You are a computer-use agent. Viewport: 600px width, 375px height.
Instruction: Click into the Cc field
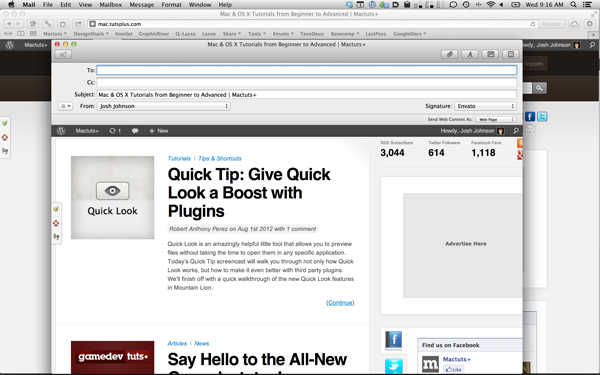[307, 82]
